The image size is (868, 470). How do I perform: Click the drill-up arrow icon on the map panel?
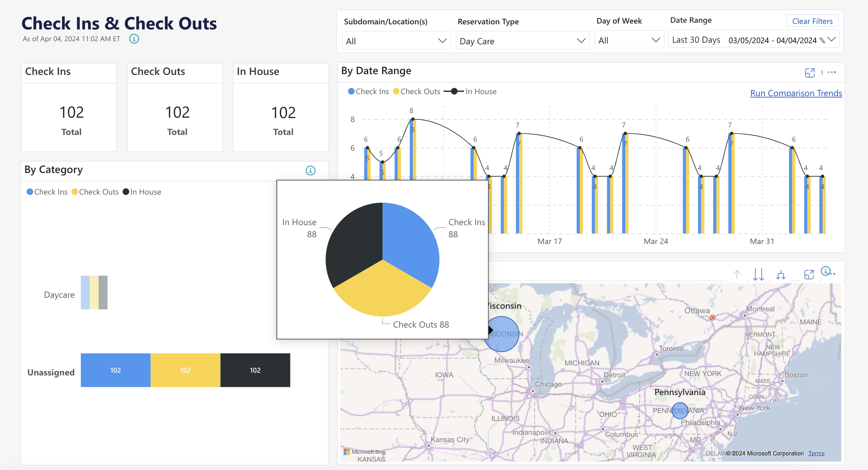pos(737,274)
